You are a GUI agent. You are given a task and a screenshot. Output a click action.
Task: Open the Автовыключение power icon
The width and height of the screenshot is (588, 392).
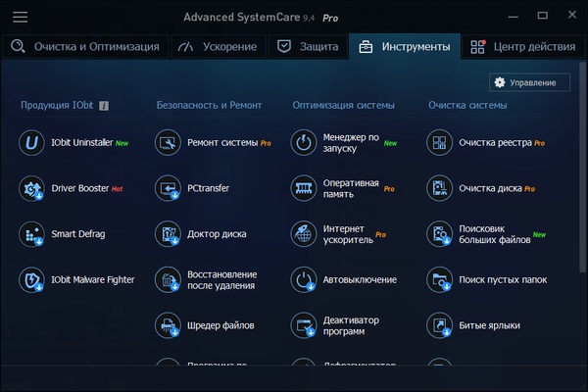pos(304,280)
